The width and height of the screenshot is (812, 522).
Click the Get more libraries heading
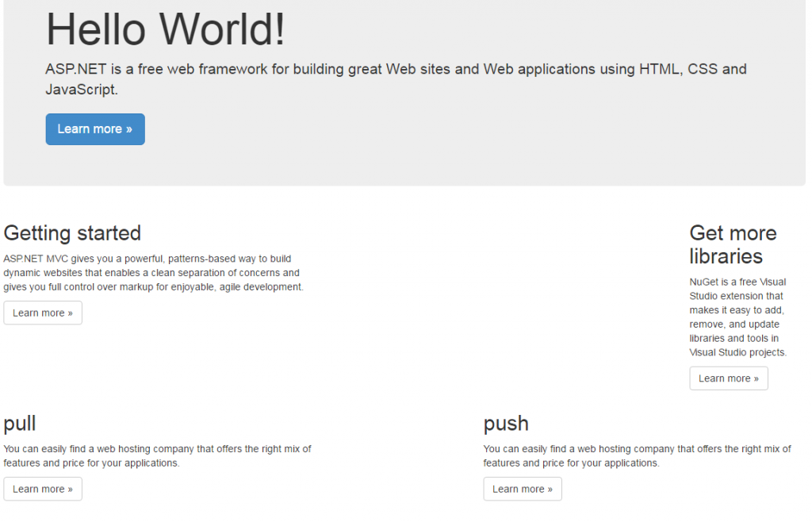click(733, 244)
